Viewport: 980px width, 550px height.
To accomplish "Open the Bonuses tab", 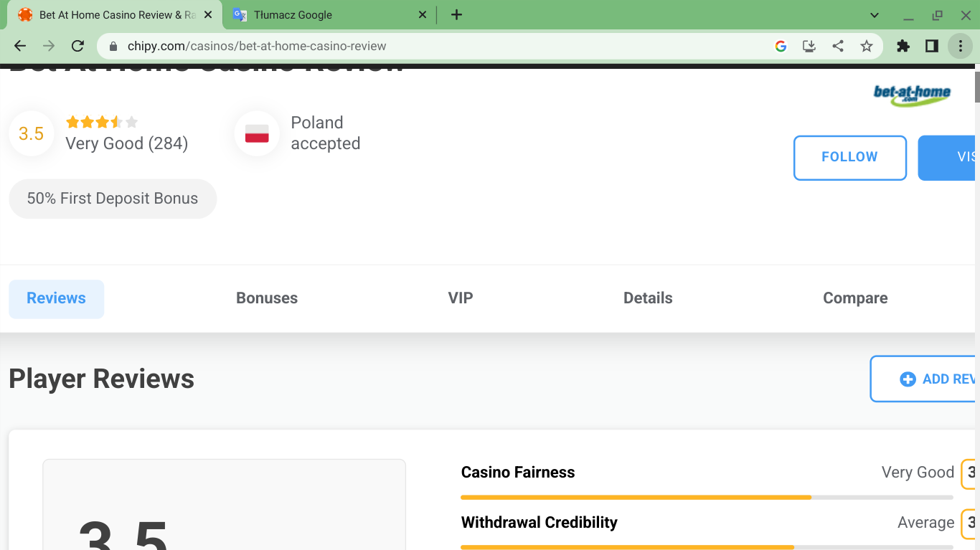I will tap(267, 298).
